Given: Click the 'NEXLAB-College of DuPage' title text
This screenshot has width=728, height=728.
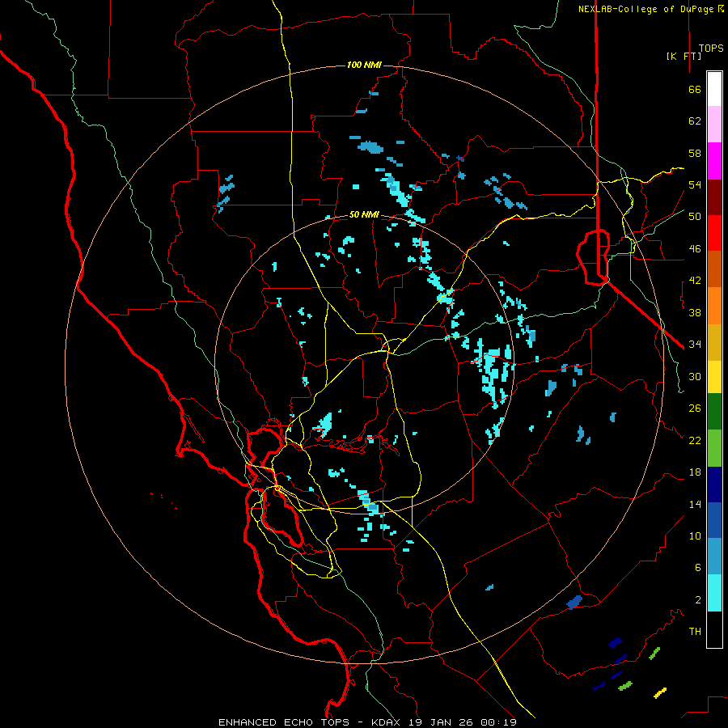Looking at the screenshot, I should pyautogui.click(x=646, y=9).
